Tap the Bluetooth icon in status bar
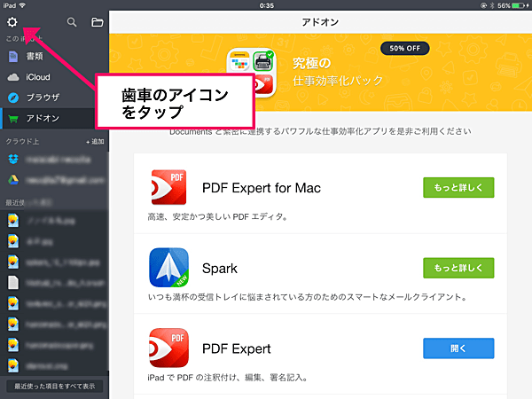This screenshot has width=532, height=399. [x=491, y=5]
